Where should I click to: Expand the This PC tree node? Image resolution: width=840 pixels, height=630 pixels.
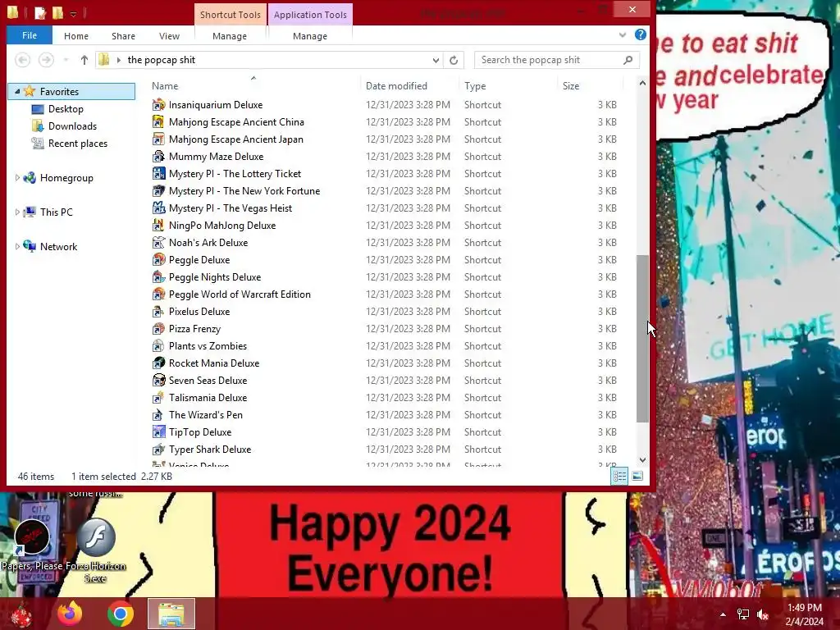pos(17,212)
